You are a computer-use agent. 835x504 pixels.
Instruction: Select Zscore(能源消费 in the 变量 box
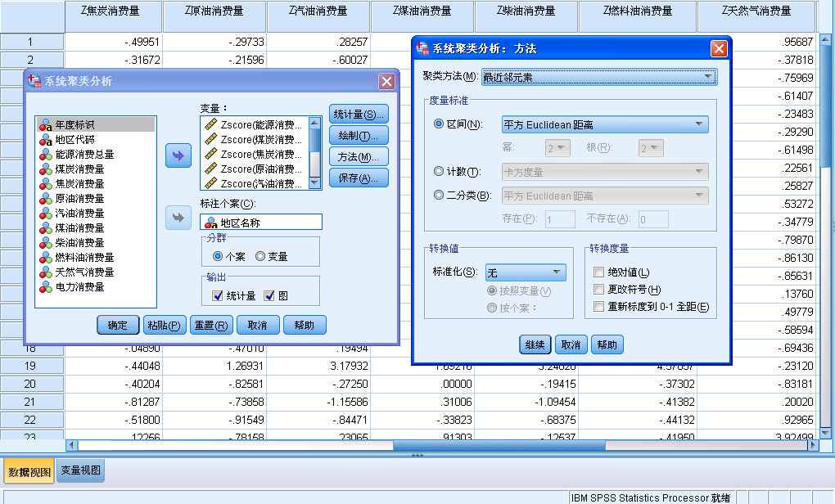click(255, 124)
